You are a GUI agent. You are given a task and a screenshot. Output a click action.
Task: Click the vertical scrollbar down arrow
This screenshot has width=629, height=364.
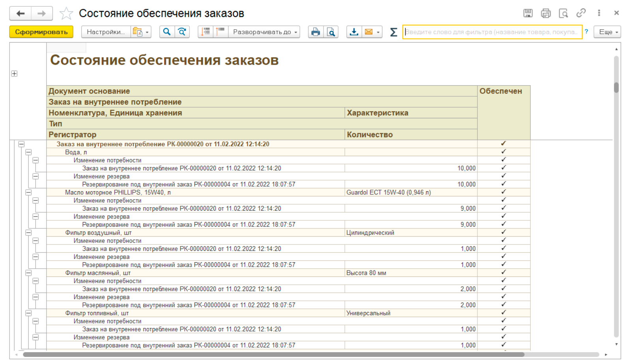pos(616,344)
